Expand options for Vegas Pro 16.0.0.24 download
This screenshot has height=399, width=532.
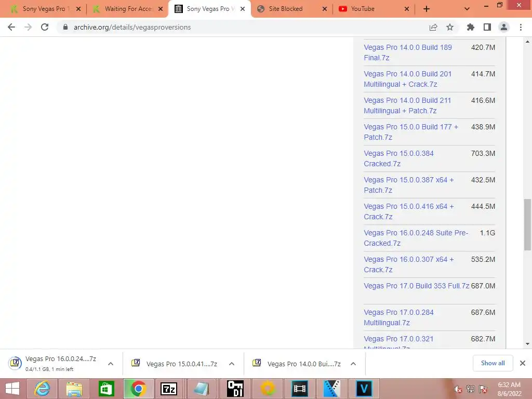tap(111, 364)
